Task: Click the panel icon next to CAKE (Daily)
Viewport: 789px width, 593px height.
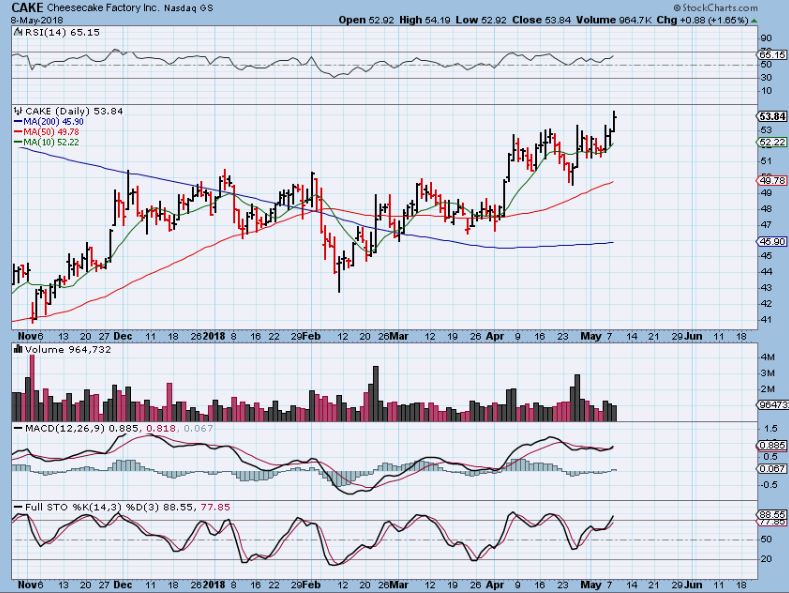Action: pyautogui.click(x=15, y=111)
